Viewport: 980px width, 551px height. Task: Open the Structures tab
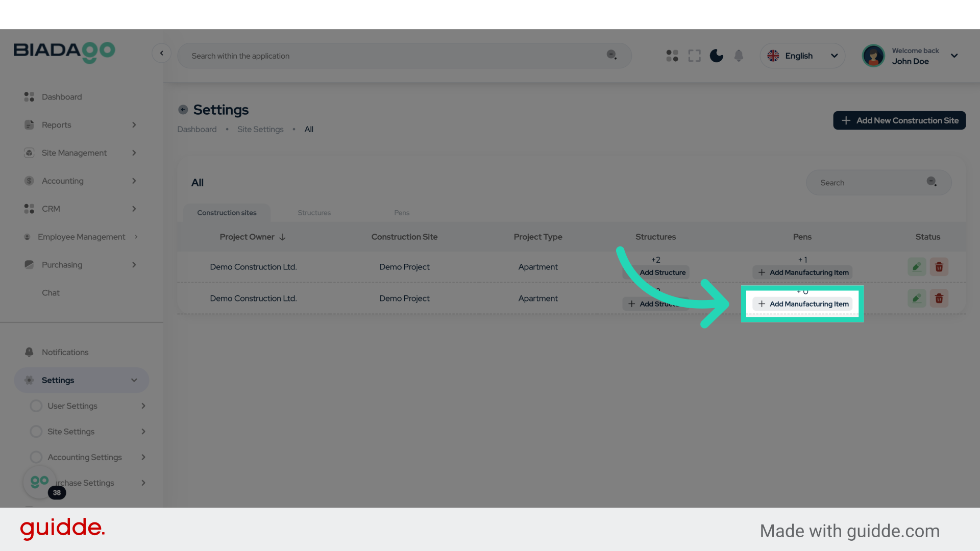click(x=314, y=213)
